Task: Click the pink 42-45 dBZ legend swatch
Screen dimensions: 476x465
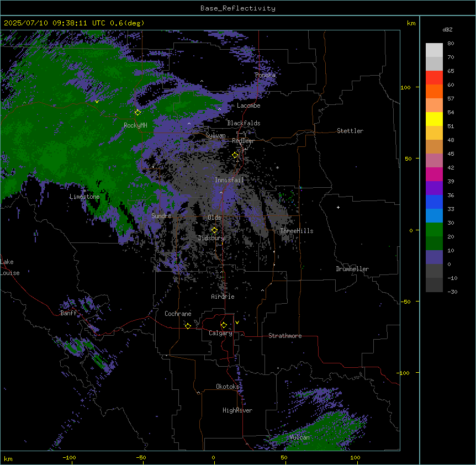Action: [x=434, y=161]
